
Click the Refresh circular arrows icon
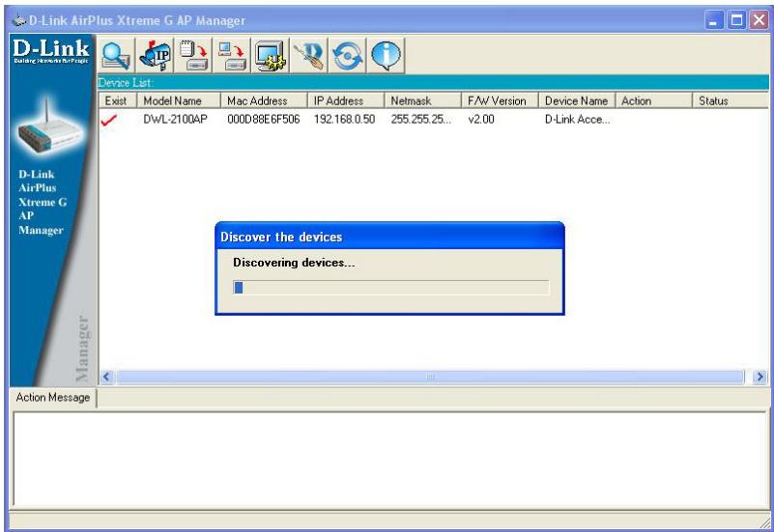(x=348, y=55)
